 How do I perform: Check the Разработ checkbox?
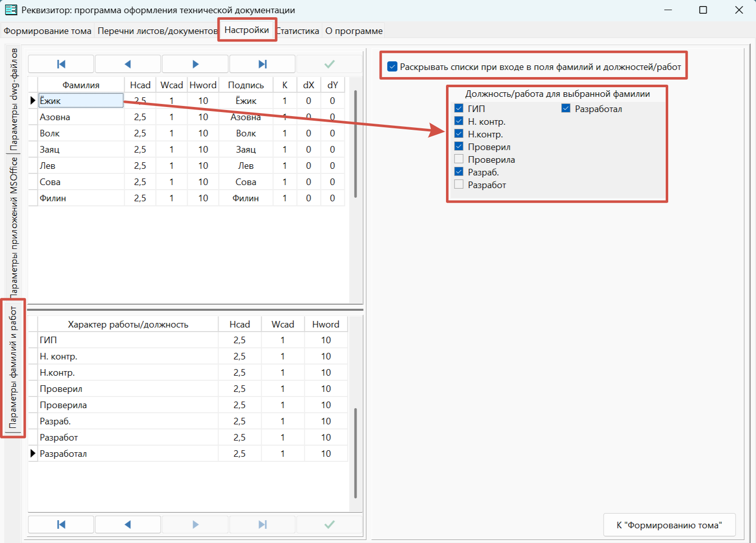coord(459,184)
